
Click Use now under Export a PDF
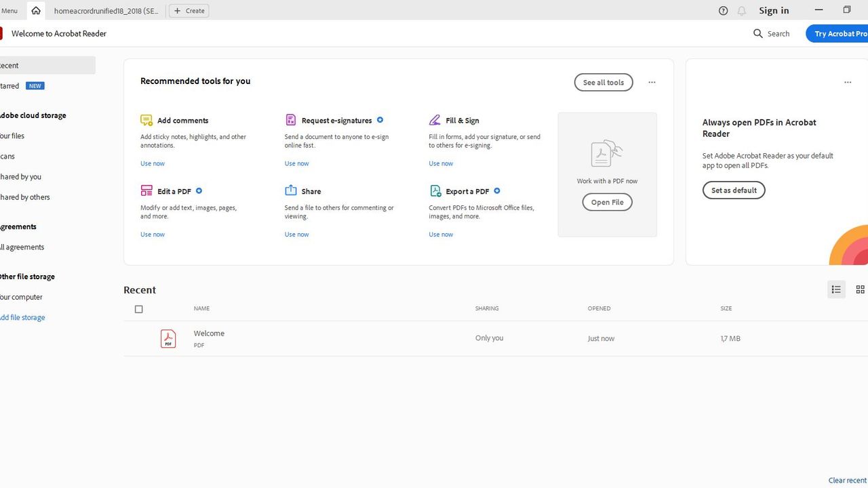click(x=441, y=235)
